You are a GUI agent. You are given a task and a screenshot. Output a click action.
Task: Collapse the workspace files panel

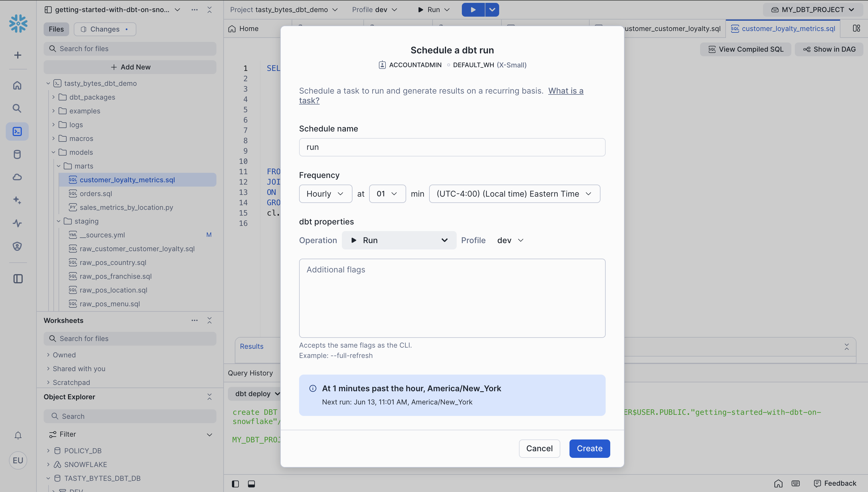[210, 9]
